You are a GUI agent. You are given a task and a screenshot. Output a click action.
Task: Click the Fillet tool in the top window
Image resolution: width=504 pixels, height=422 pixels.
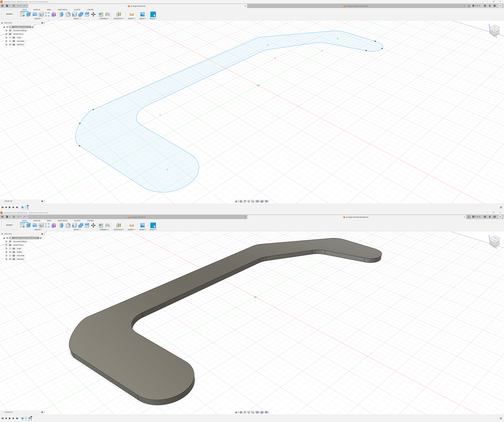tap(68, 14)
